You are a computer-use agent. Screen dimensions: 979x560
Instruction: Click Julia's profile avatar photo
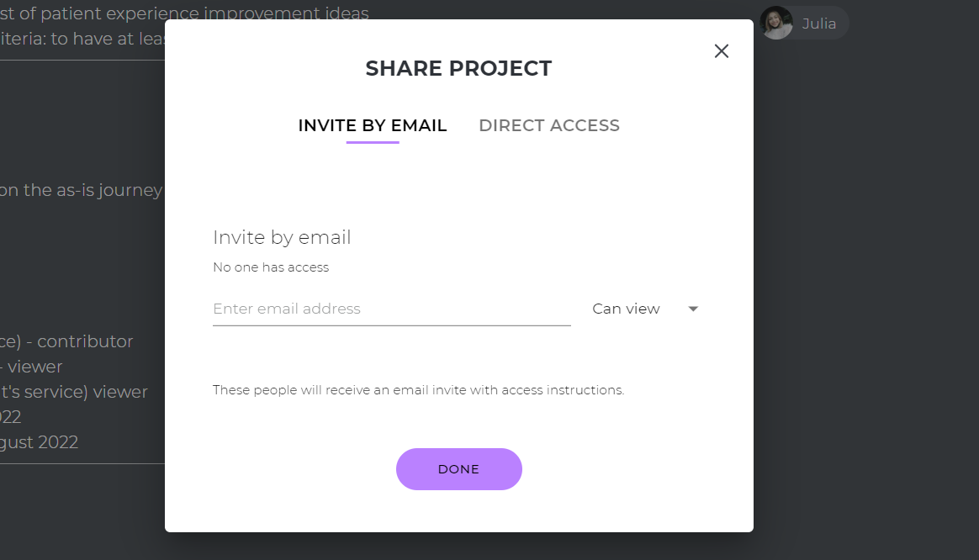click(776, 23)
